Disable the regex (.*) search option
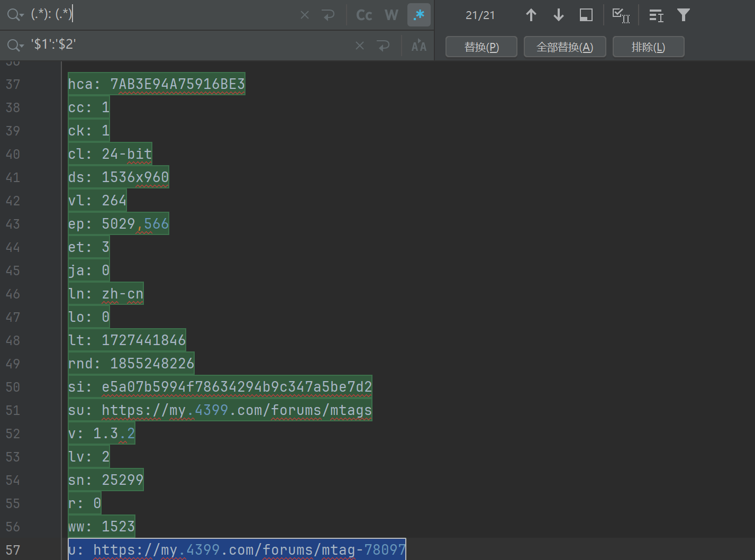 [419, 15]
